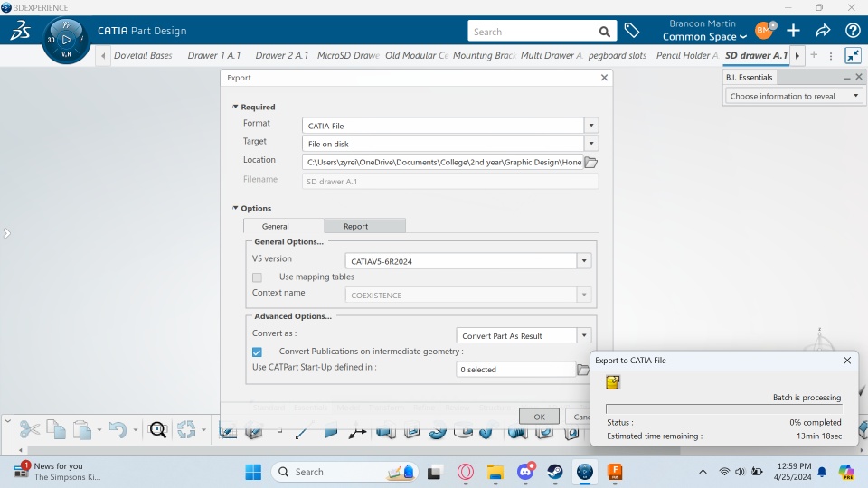868x488 pixels.
Task: Click the batch export icon in progress dialog
Action: (613, 382)
